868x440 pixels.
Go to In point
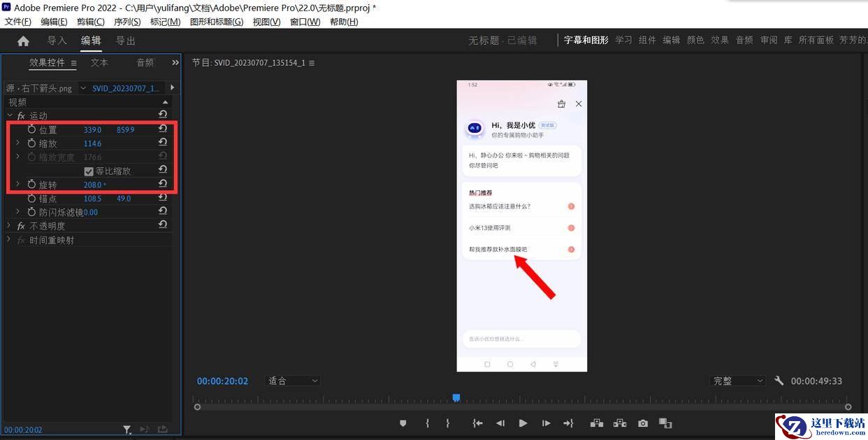coord(477,423)
